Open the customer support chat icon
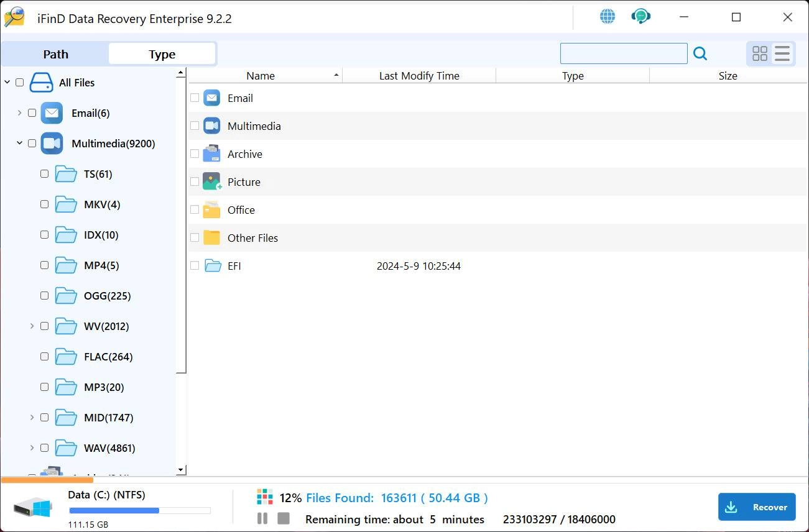Screen dimensions: 809x532 [x=640, y=17]
